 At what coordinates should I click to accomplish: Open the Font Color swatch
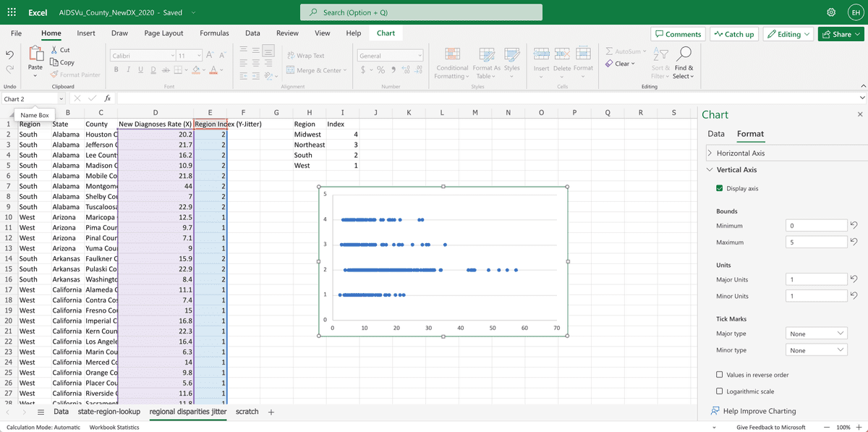point(214,68)
